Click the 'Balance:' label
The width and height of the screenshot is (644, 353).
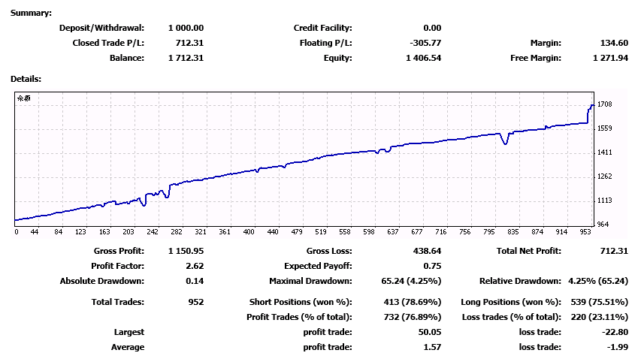point(126,58)
